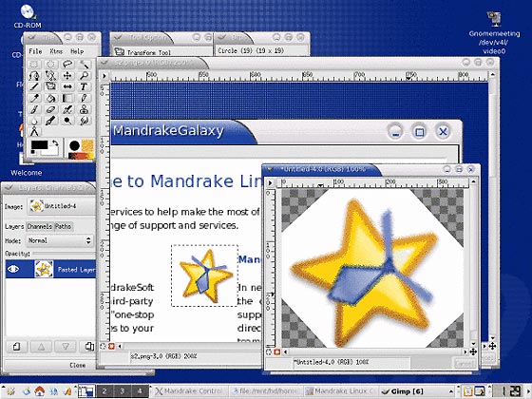This screenshot has height=399, width=532.
Task: Adjust the layer Opacity slider
Action: [64, 254]
